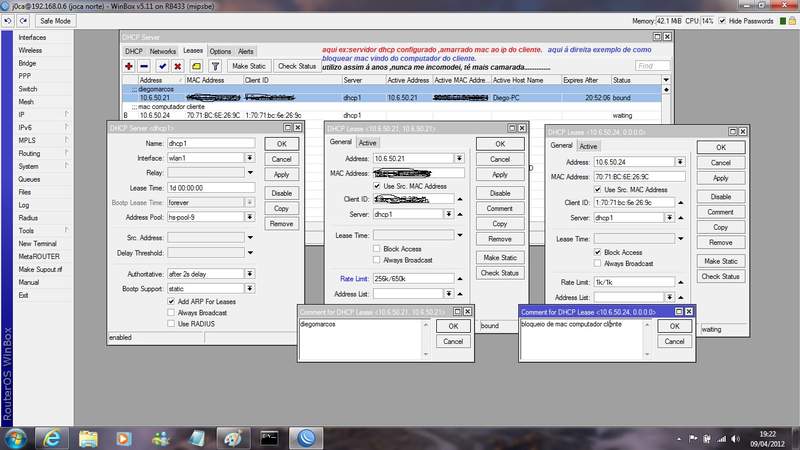Expand the Authoritative dropdown

249,274
